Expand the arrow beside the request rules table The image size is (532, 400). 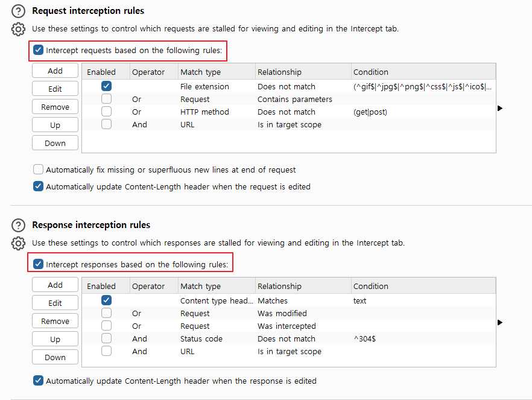pyautogui.click(x=500, y=108)
